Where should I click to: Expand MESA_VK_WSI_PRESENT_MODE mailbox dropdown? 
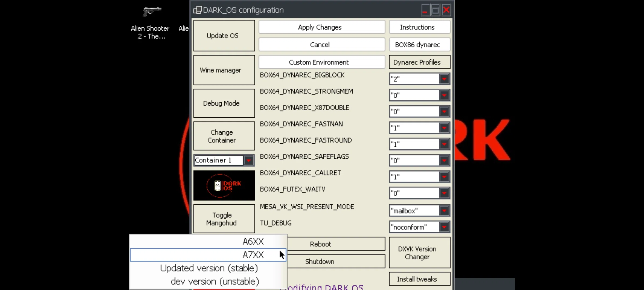[444, 211]
